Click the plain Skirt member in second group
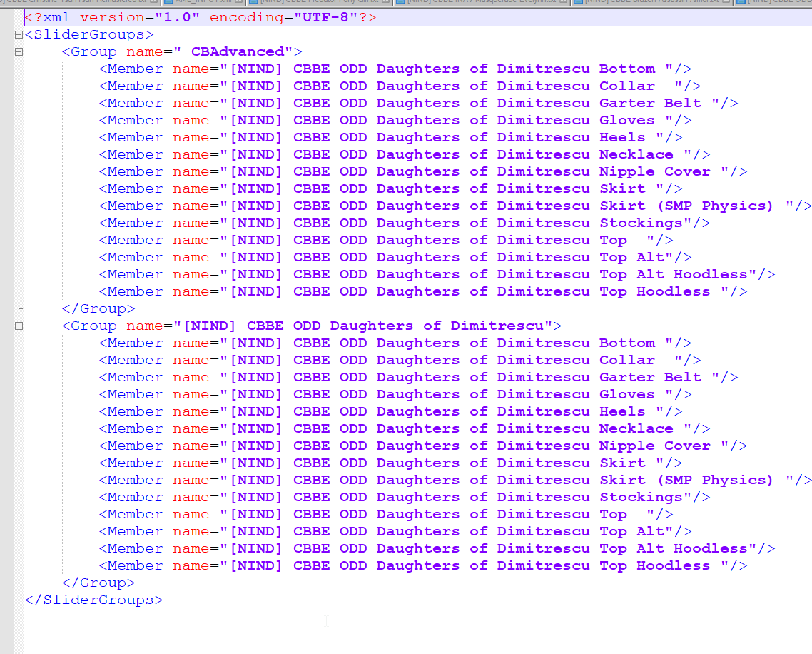Screen dimensions: 812x654 390,463
